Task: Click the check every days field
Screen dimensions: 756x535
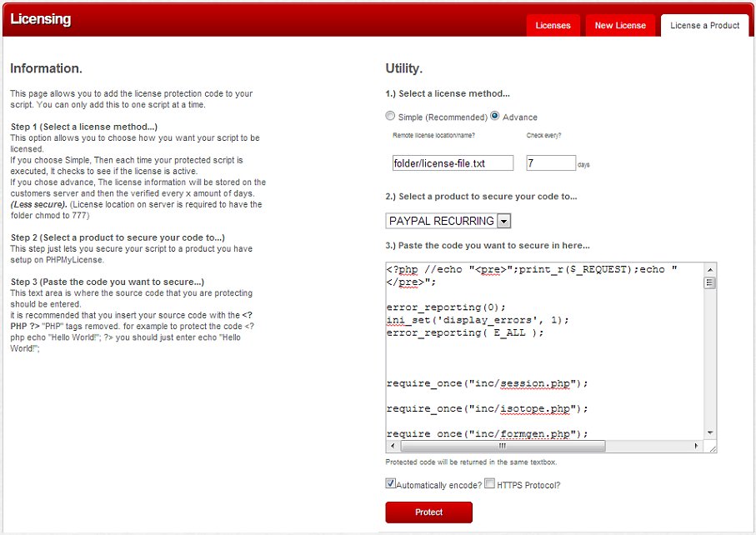Action: click(x=550, y=163)
